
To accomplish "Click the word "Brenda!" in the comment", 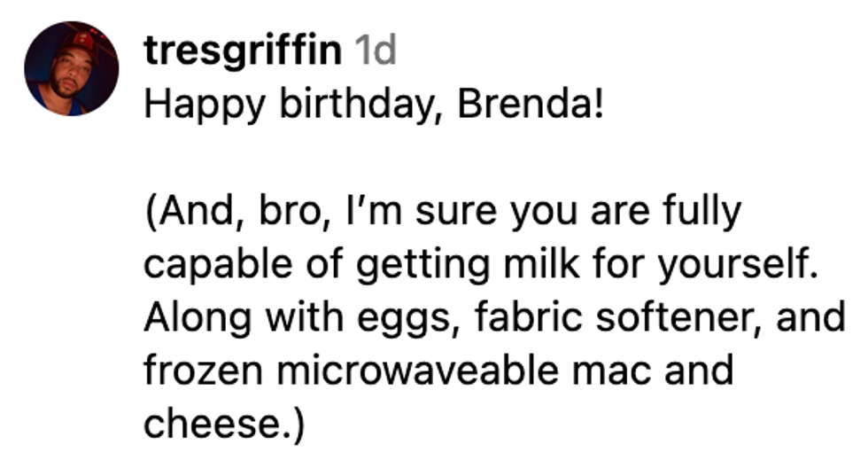I will click(x=531, y=105).
